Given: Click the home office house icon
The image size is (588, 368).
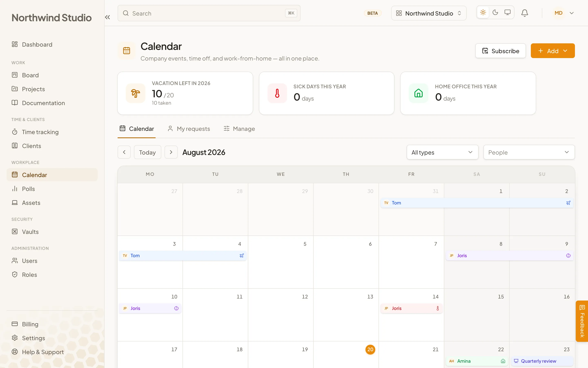Looking at the screenshot, I should [418, 93].
